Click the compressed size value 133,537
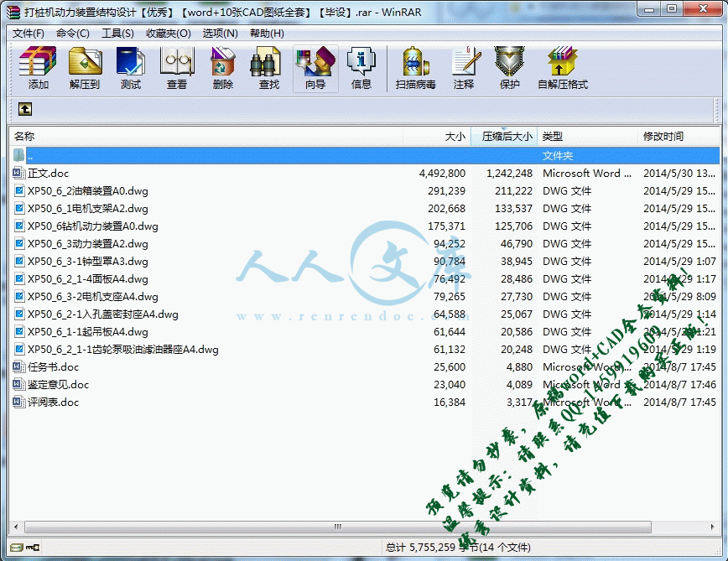 click(x=513, y=209)
